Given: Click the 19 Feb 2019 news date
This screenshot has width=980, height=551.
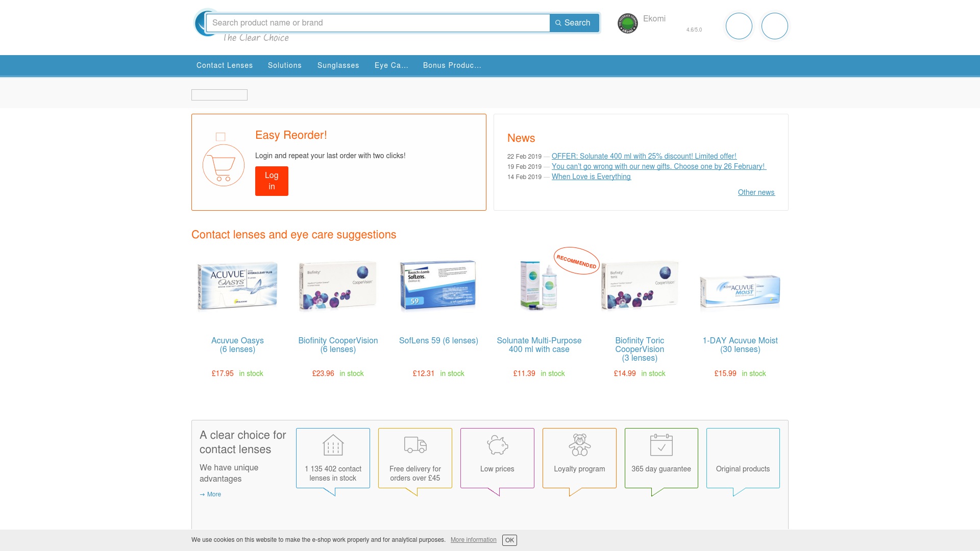Looking at the screenshot, I should coord(524,167).
